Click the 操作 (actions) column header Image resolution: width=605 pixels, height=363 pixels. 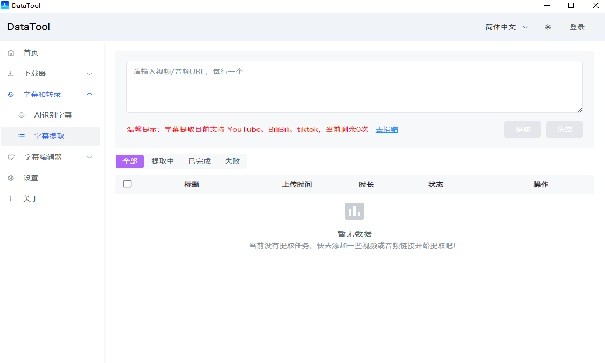(x=541, y=184)
